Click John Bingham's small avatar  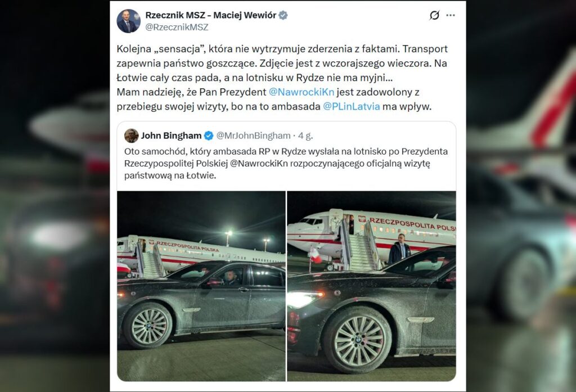tap(131, 136)
